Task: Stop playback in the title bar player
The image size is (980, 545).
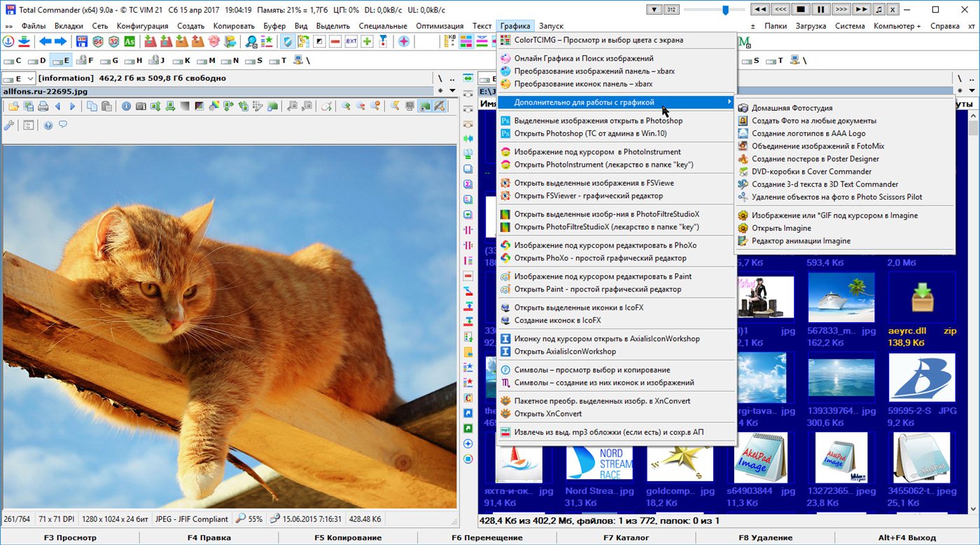Action: [x=801, y=10]
